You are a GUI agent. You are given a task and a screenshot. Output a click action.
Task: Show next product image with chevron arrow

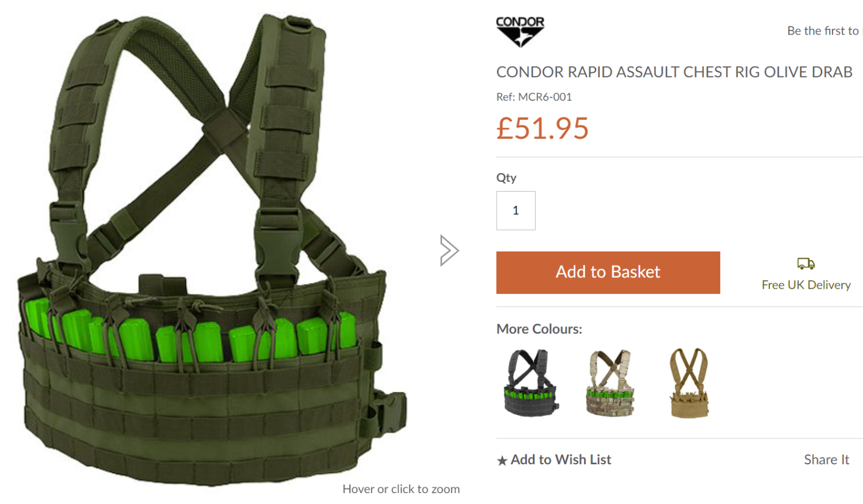click(x=449, y=250)
